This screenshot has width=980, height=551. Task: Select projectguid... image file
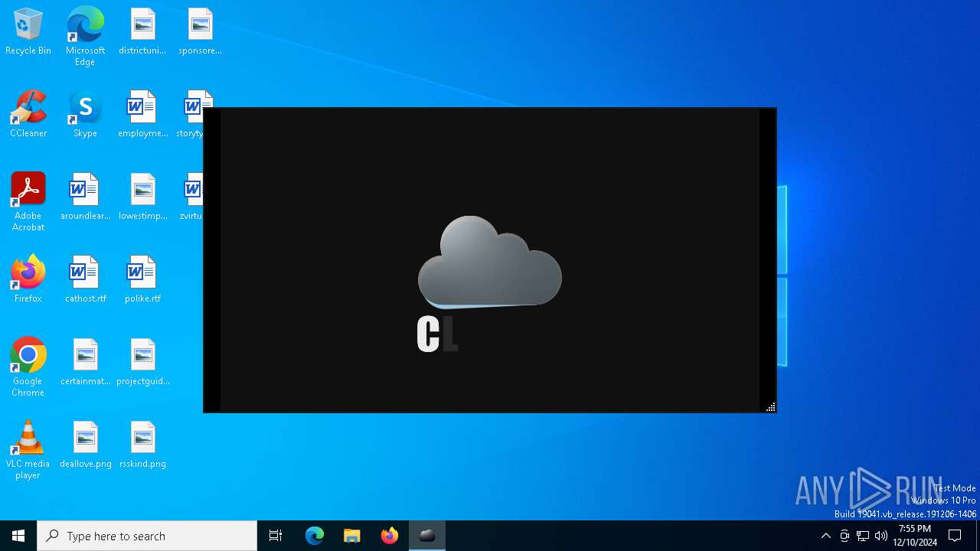pyautogui.click(x=142, y=363)
